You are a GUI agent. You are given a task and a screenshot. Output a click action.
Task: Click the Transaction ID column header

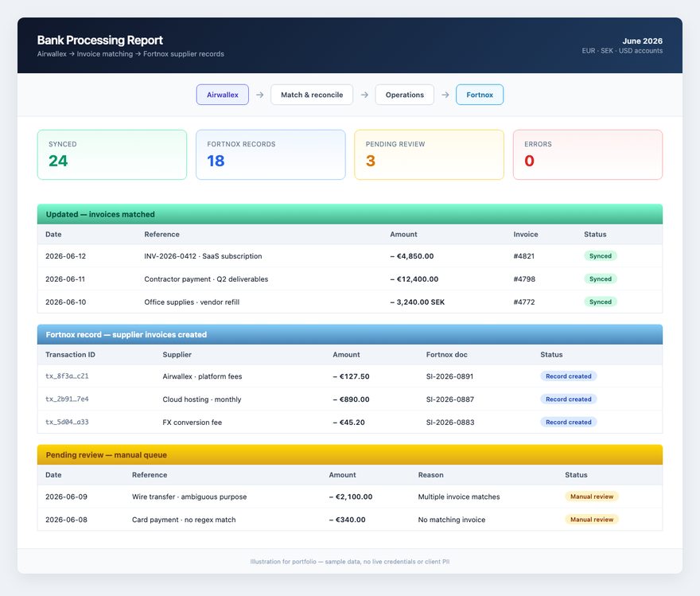coord(70,354)
